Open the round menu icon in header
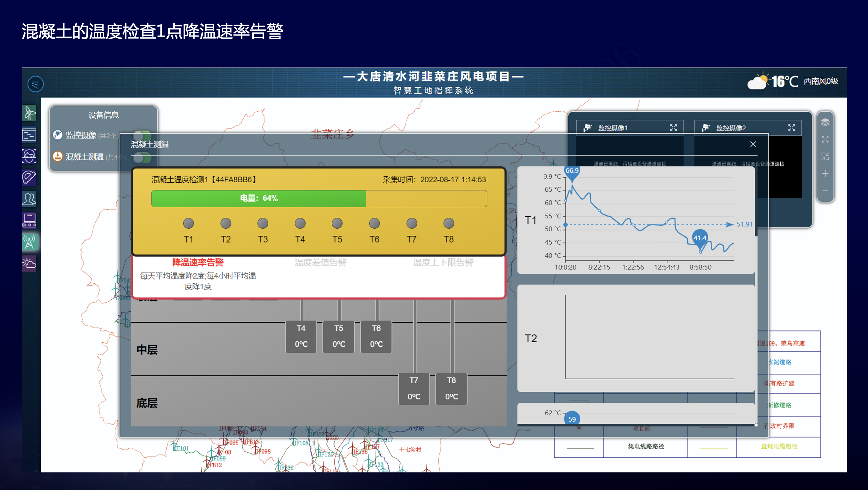Screen dimensions: 868x490 tap(36, 84)
